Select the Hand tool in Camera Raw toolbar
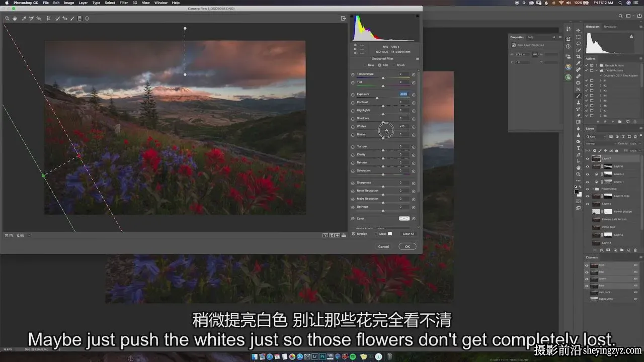644x362 pixels. 15,19
